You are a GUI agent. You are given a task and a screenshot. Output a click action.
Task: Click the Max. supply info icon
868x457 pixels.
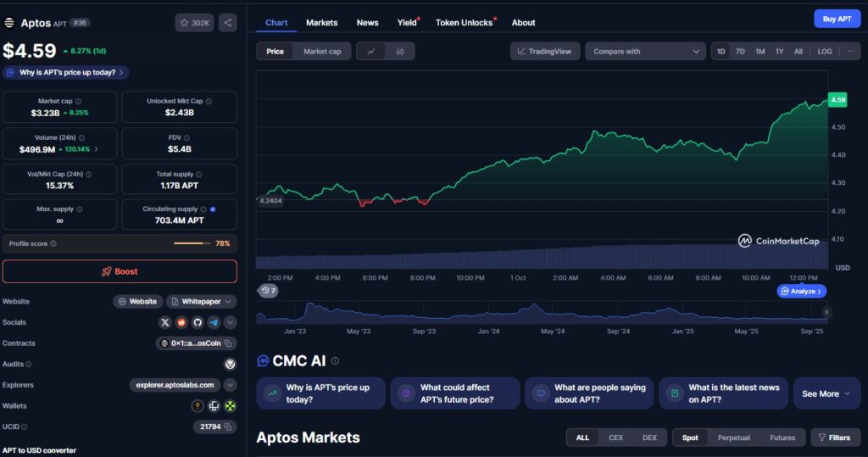coord(79,209)
